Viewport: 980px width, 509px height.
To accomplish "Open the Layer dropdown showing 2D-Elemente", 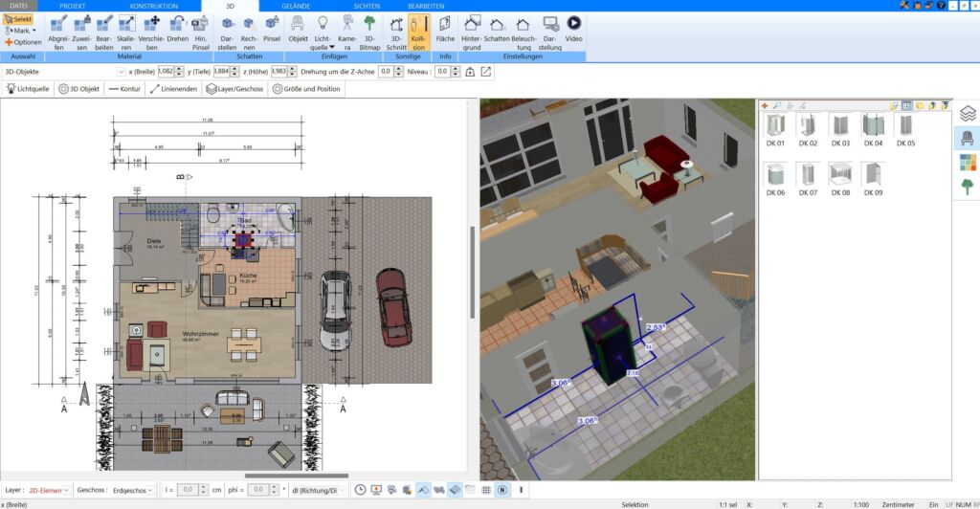I will coord(50,490).
